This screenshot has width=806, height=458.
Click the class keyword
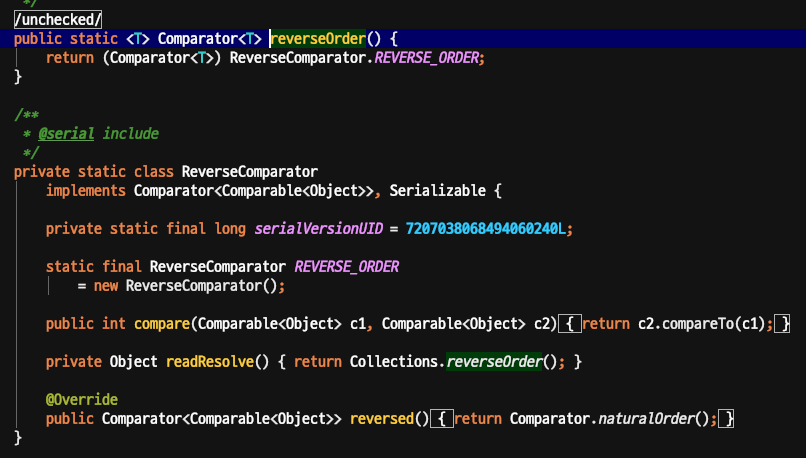[x=154, y=172]
